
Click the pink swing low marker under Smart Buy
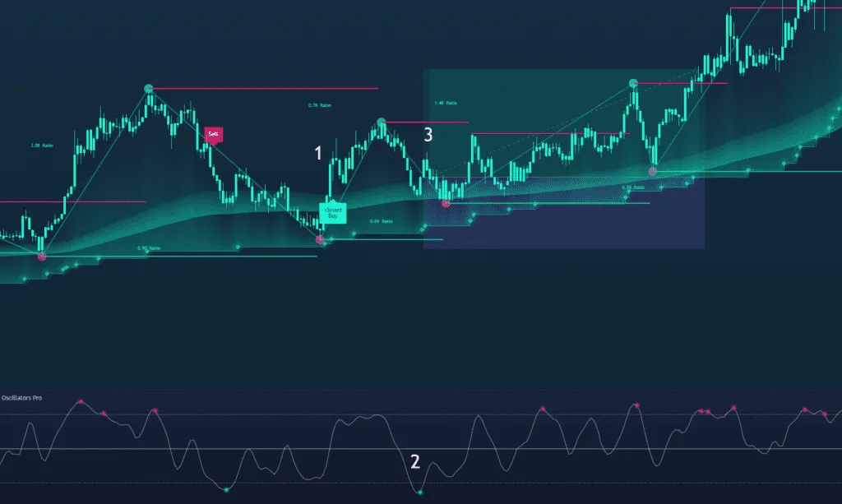(321, 239)
